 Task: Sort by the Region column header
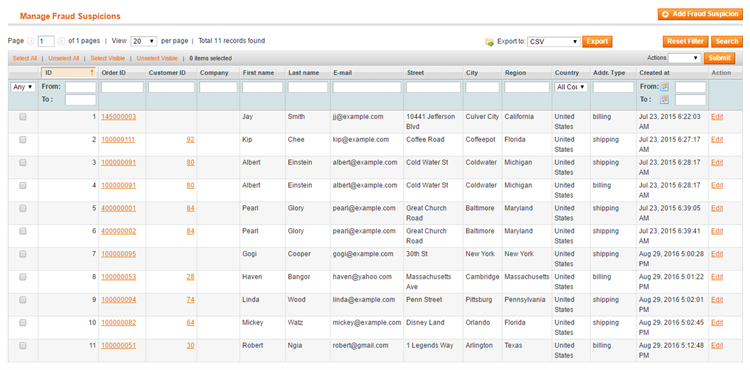click(515, 73)
